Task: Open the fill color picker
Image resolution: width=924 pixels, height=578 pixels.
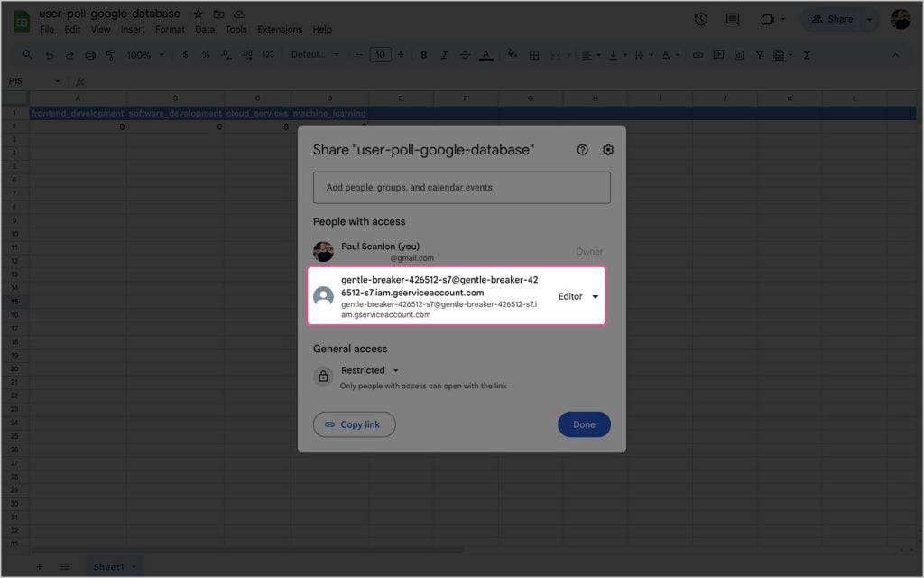Action: [x=513, y=54]
